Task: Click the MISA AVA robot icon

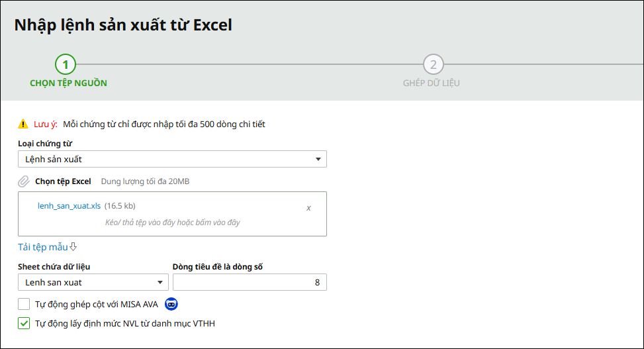Action: click(x=171, y=304)
